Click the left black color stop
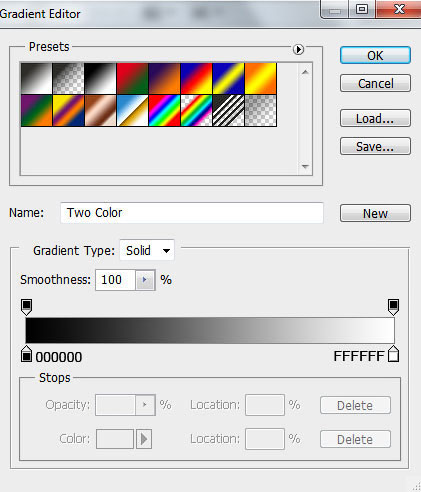 click(x=26, y=354)
